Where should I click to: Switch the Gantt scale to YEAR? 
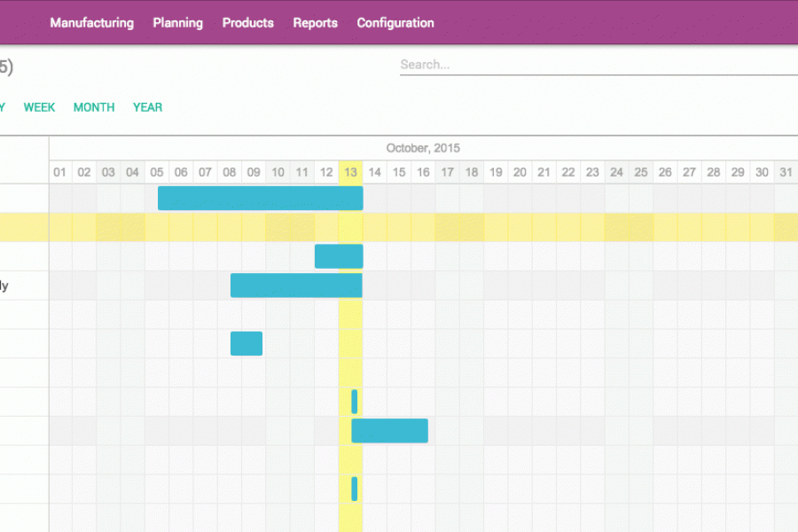147,107
